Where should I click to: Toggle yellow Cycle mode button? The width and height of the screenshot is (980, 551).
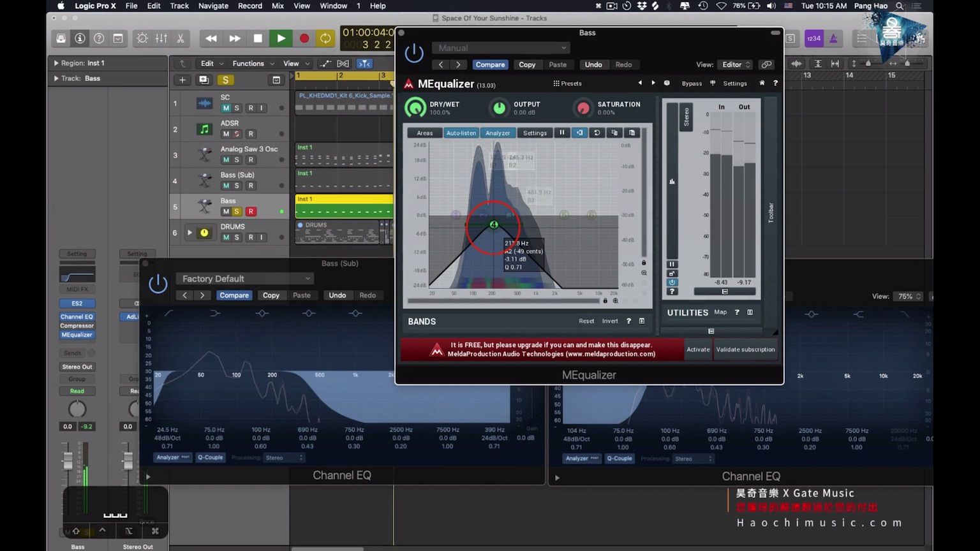pyautogui.click(x=325, y=38)
